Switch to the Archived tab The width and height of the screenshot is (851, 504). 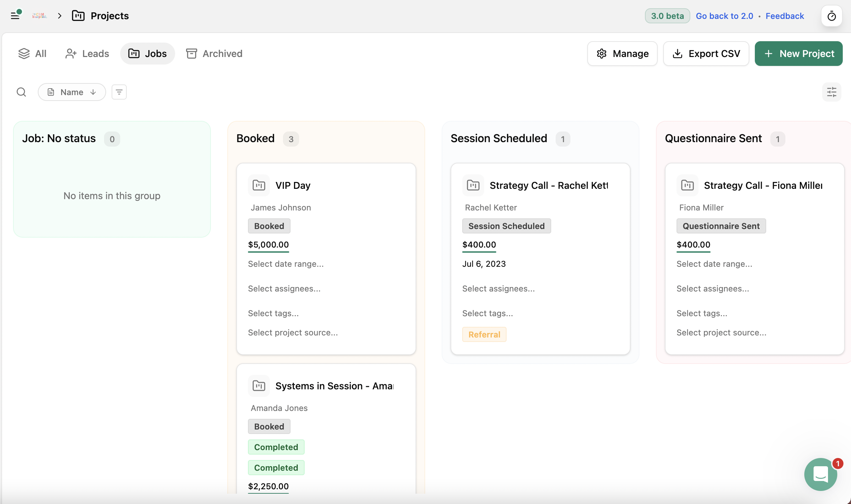[214, 54]
